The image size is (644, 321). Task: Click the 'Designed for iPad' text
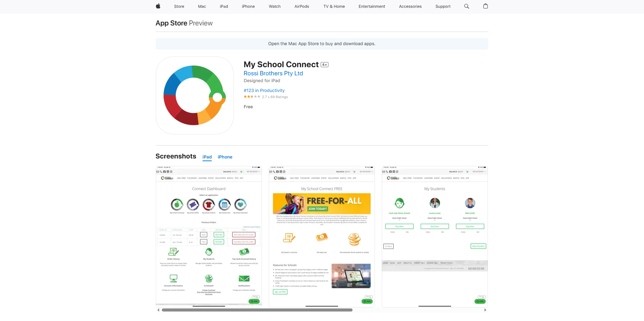[262, 81]
